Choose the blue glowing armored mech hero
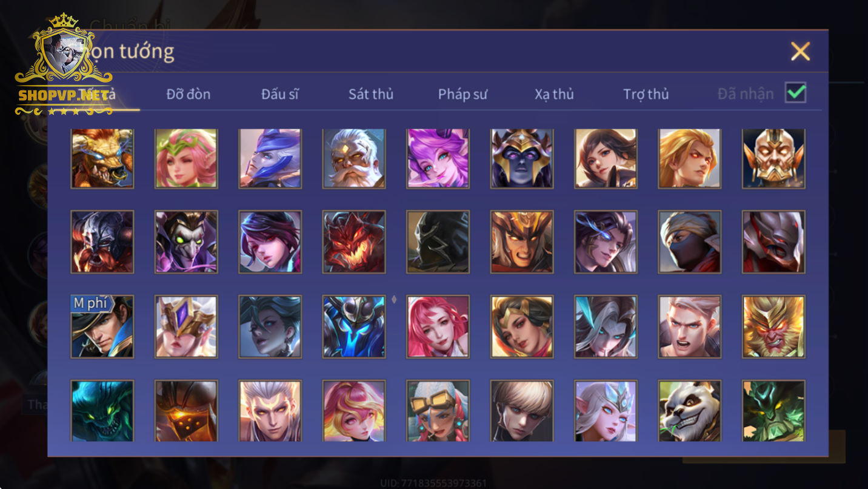868x489 pixels. coord(354,326)
